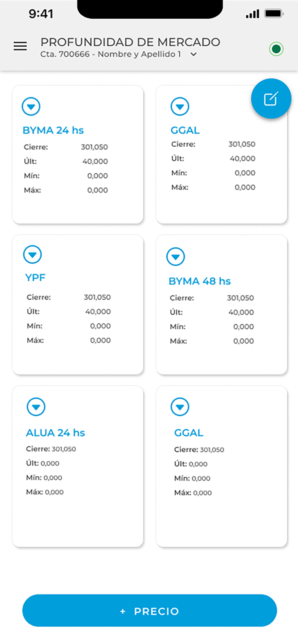Viewport: 298px width, 644px height.
Task: Tap the green connection status indicator
Action: click(x=276, y=50)
